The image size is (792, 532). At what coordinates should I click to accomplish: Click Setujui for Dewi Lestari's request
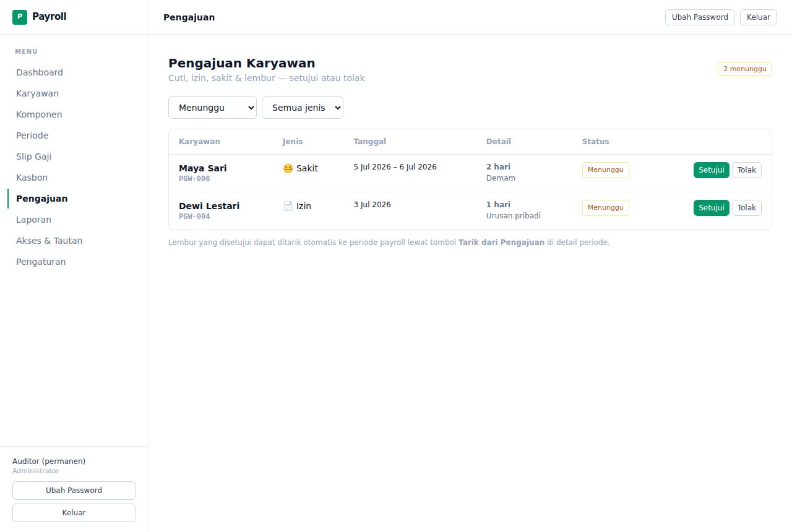pyautogui.click(x=712, y=208)
